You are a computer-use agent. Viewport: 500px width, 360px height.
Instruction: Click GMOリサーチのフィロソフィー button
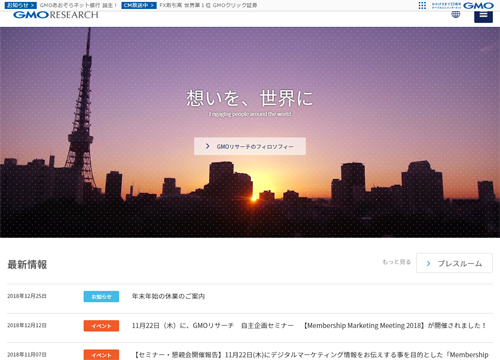(250, 146)
